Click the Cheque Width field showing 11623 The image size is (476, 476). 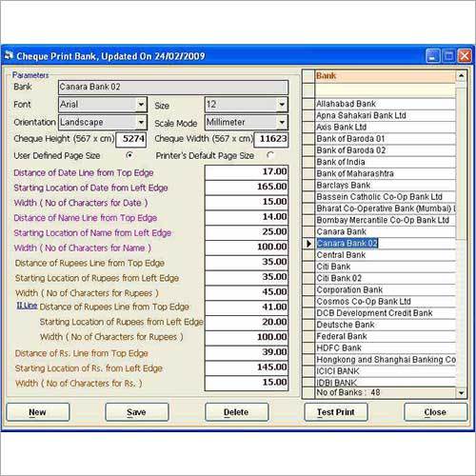(271, 139)
